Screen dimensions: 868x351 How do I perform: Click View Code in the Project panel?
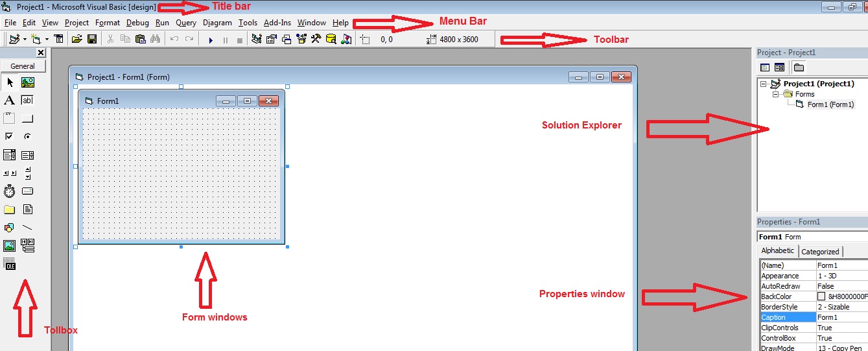pos(765,67)
